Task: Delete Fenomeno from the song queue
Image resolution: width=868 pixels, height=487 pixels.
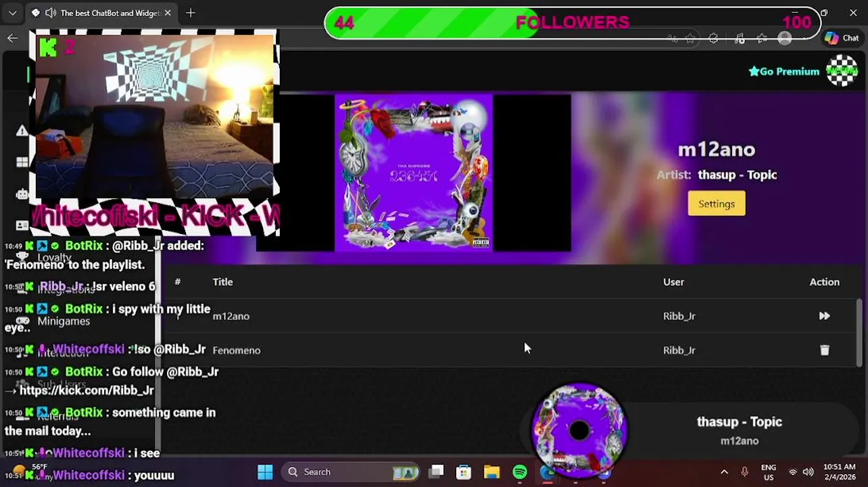Action: pyautogui.click(x=824, y=350)
